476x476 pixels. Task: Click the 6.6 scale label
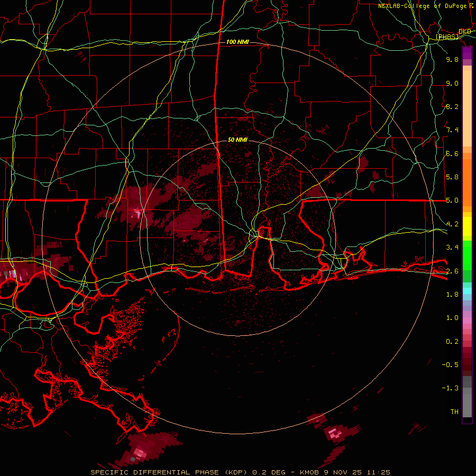[x=452, y=153]
